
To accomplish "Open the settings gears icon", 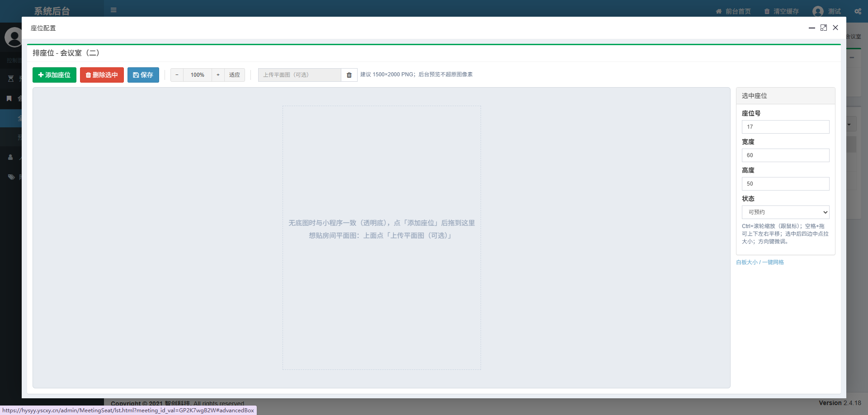I will [x=858, y=11].
